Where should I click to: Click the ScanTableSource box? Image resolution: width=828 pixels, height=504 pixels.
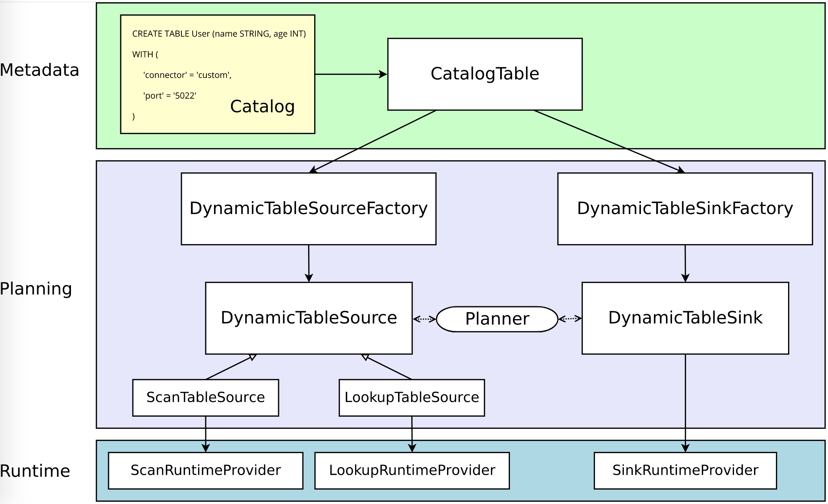click(205, 398)
